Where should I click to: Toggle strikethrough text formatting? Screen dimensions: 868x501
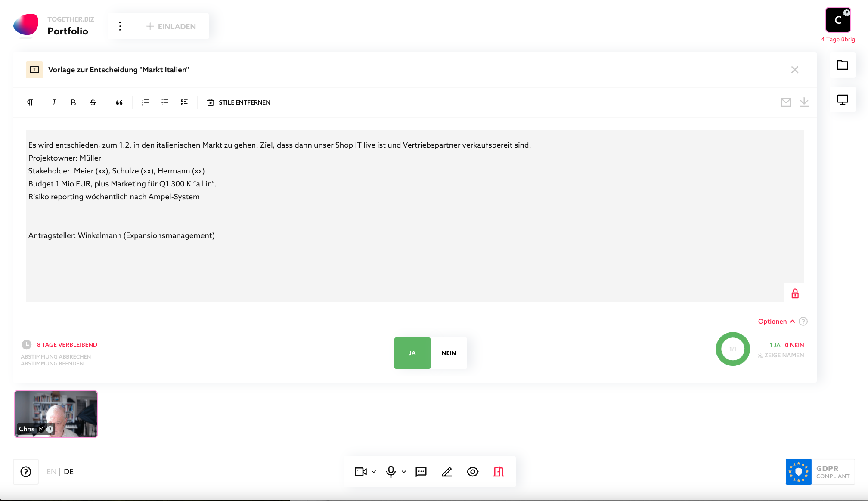(x=93, y=102)
